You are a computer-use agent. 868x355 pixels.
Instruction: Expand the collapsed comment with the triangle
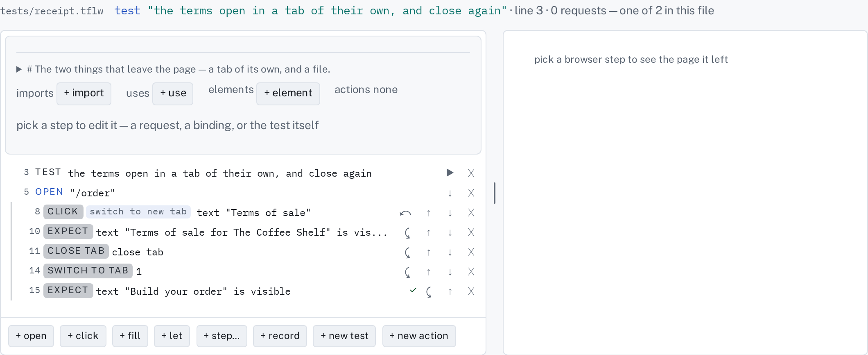(19, 69)
